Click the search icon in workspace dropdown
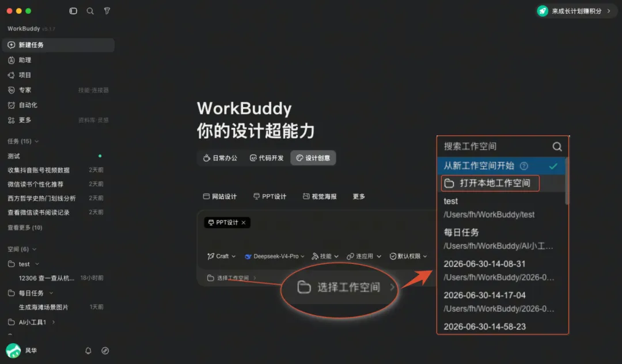The image size is (622, 364). point(557,147)
